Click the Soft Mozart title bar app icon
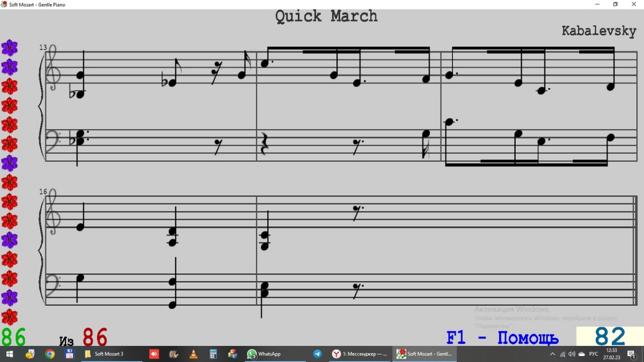644x362 pixels. click(x=4, y=4)
